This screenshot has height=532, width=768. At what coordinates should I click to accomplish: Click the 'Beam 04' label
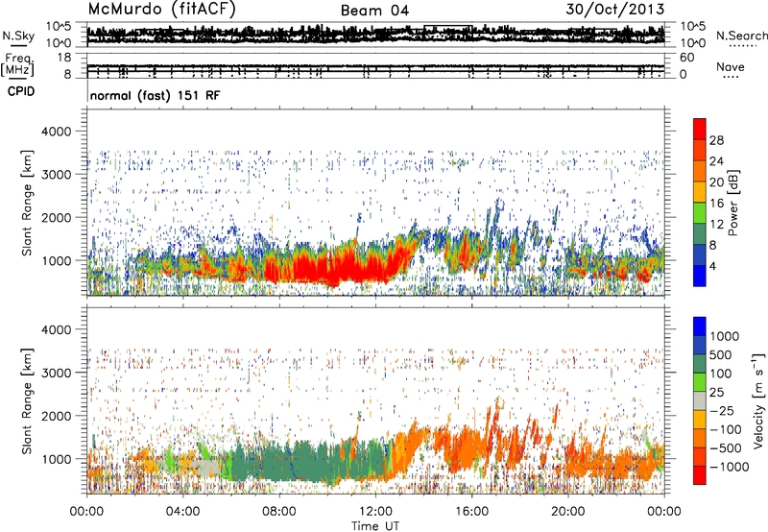pyautogui.click(x=374, y=11)
